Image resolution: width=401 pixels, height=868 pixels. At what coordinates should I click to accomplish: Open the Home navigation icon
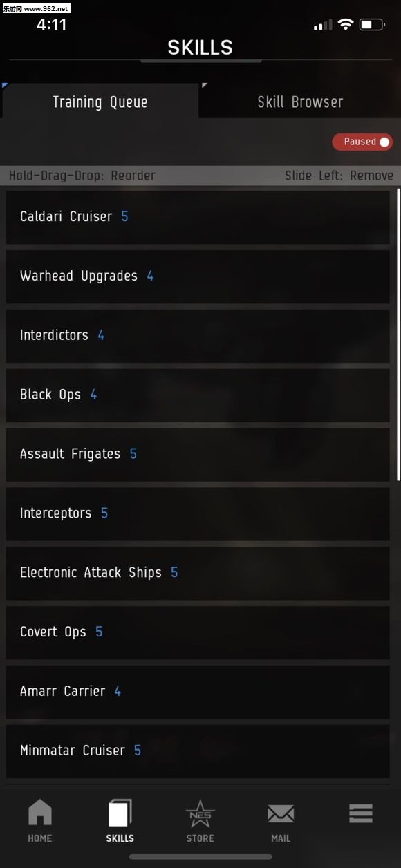point(40,813)
